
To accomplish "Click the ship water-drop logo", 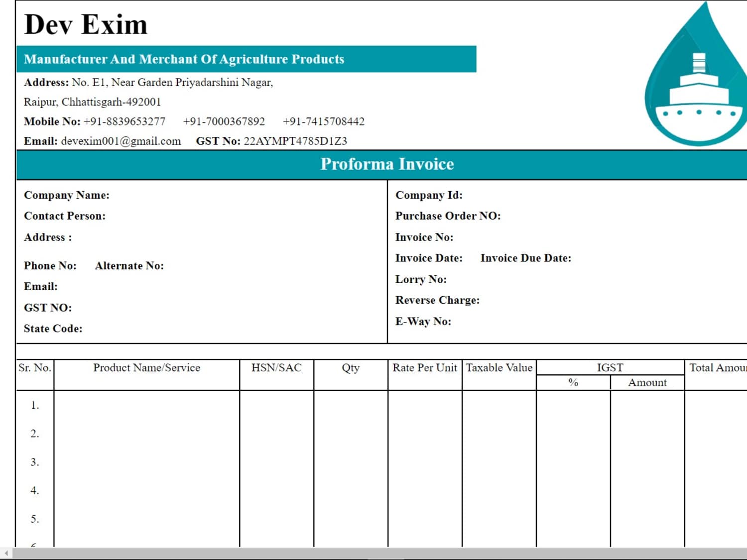I will point(696,74).
